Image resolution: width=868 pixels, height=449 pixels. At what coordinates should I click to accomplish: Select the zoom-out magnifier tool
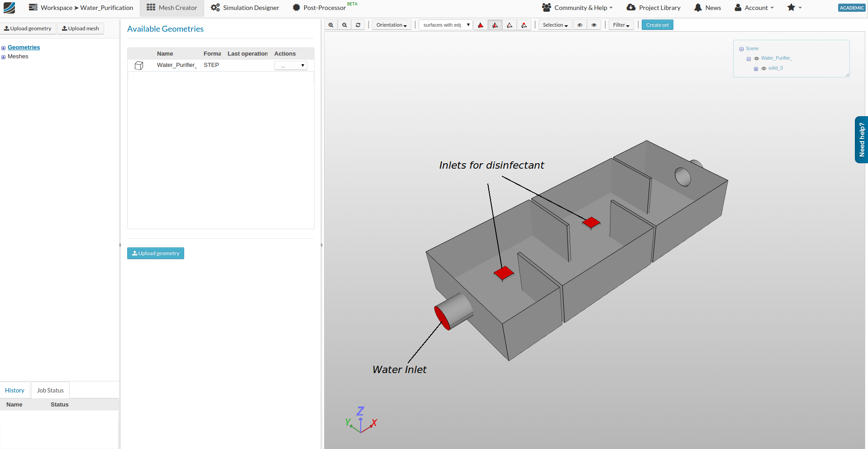pos(344,25)
